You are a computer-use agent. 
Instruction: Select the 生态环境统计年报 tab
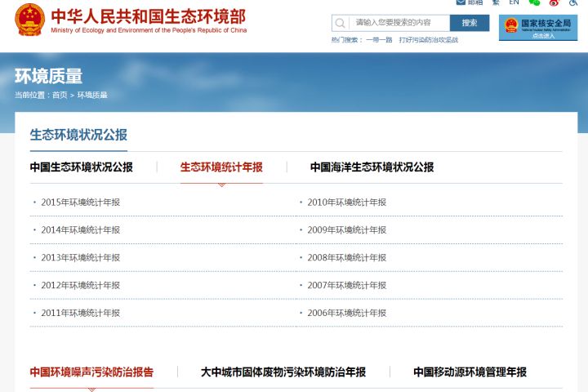[221, 167]
